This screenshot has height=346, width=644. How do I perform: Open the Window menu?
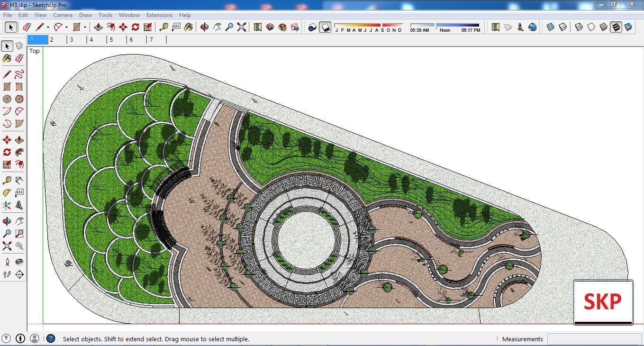129,15
